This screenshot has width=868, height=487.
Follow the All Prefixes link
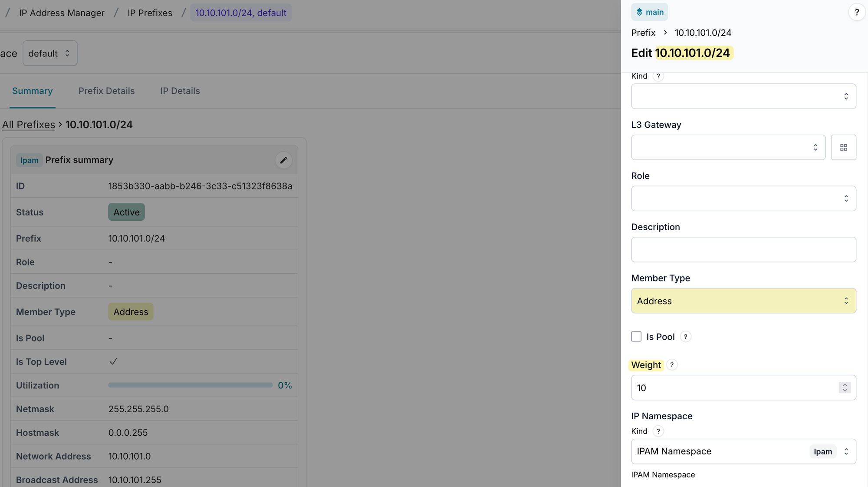tap(29, 125)
